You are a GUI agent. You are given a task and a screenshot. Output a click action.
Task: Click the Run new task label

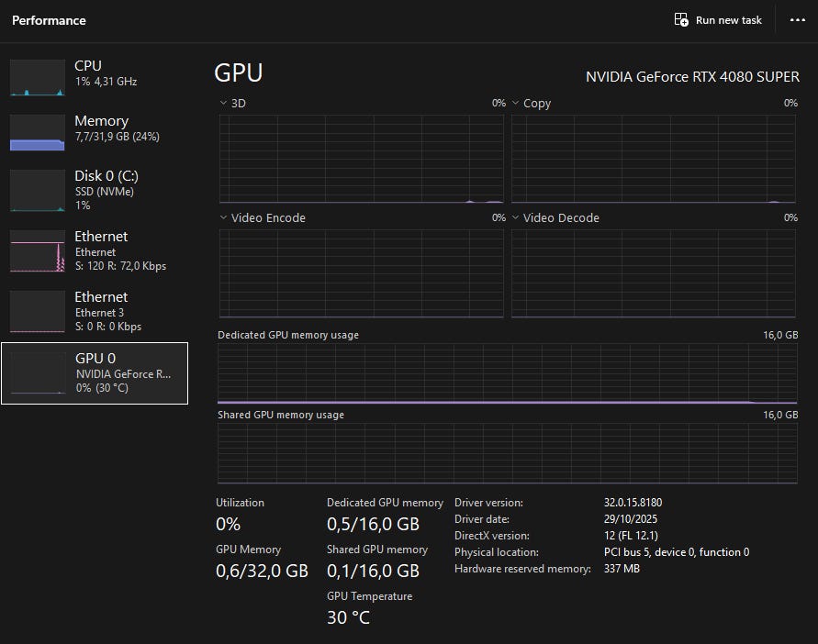tap(729, 20)
